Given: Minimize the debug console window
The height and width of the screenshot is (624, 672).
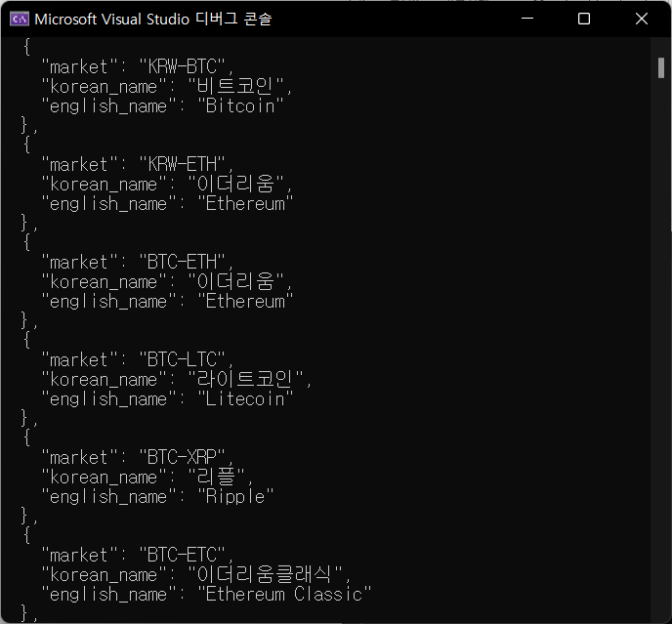Looking at the screenshot, I should click(x=527, y=19).
